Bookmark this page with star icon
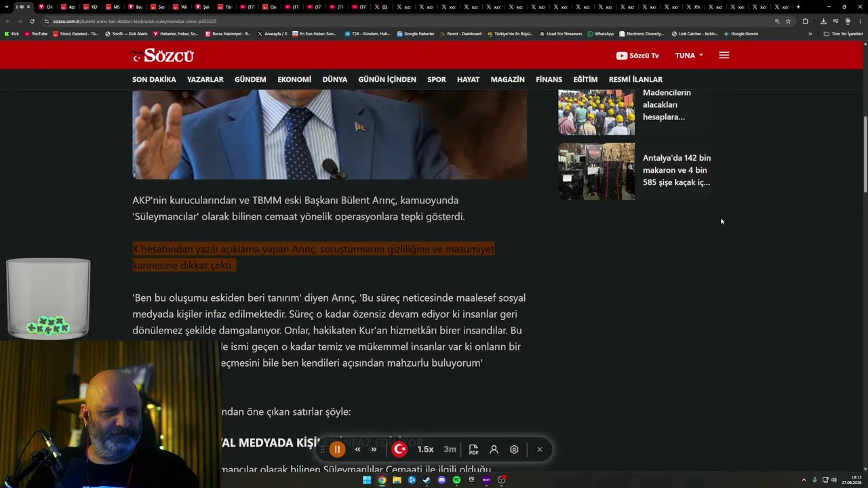 [788, 21]
